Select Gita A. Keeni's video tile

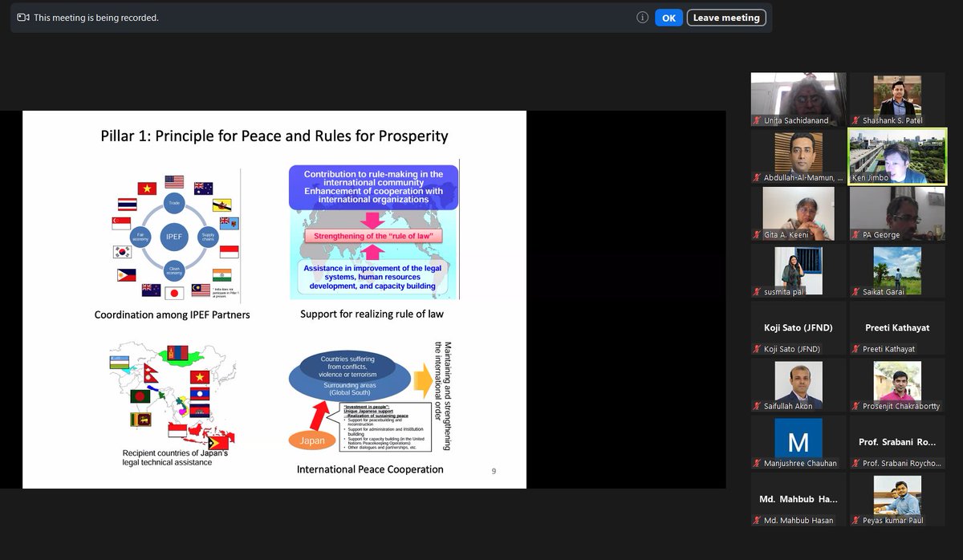tap(798, 213)
